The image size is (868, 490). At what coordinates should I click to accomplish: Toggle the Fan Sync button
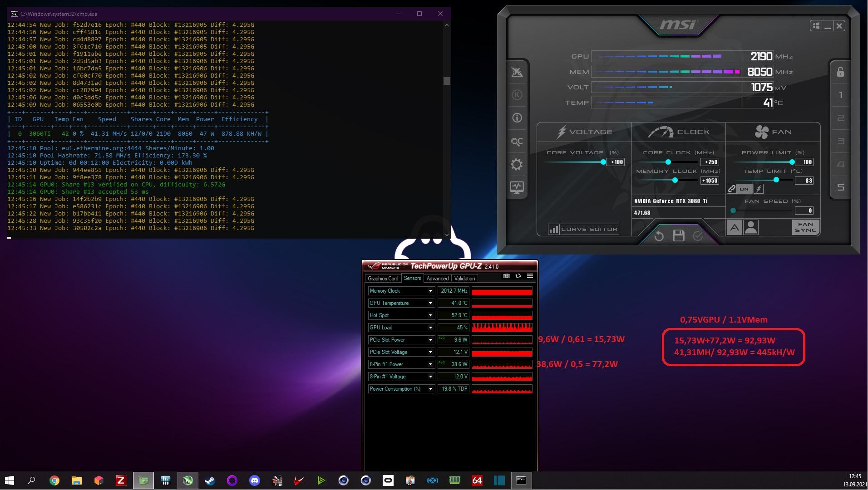pos(806,227)
